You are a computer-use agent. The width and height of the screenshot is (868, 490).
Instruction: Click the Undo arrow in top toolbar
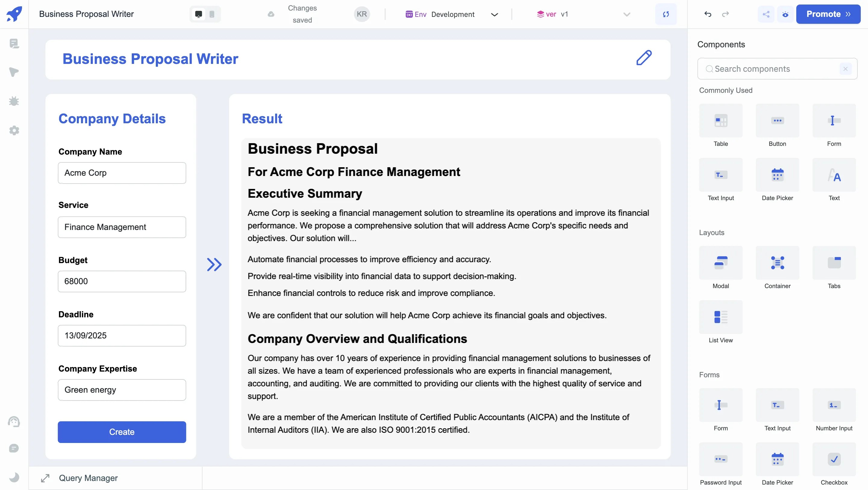[x=708, y=14]
